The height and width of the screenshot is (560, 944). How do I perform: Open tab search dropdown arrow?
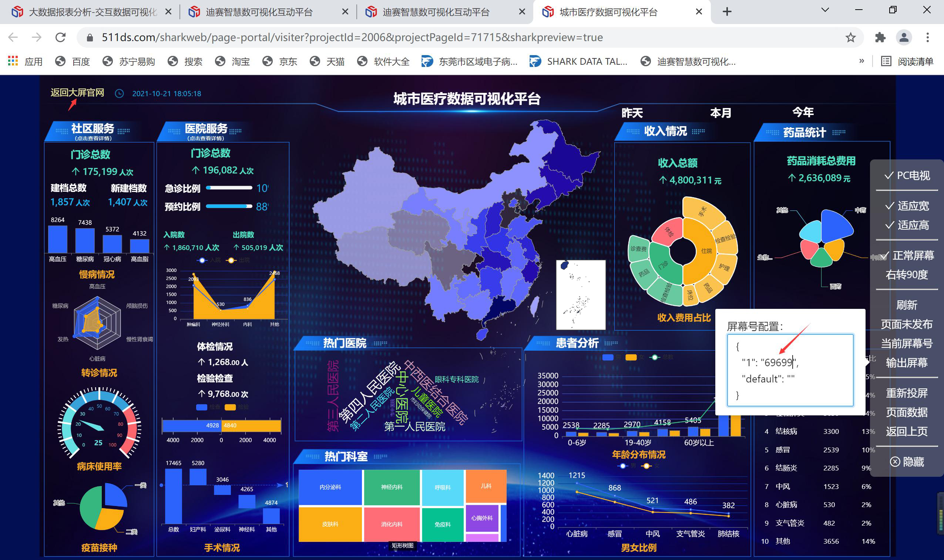click(825, 10)
